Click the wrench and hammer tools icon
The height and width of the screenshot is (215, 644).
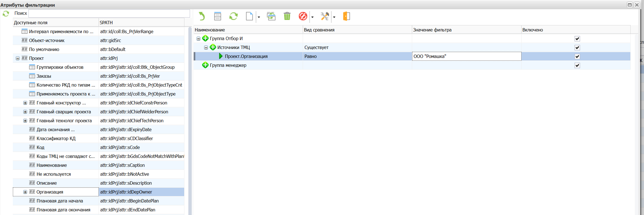[325, 16]
